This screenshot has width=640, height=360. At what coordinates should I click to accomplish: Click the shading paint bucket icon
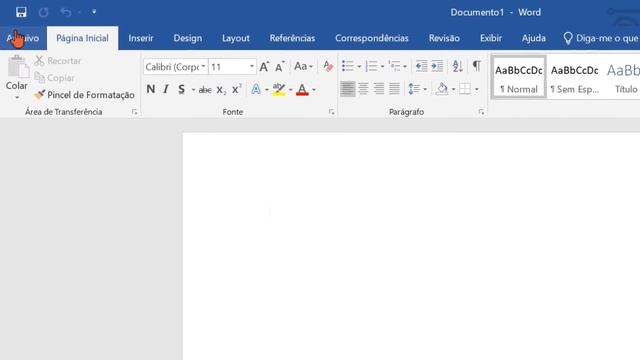click(442, 89)
